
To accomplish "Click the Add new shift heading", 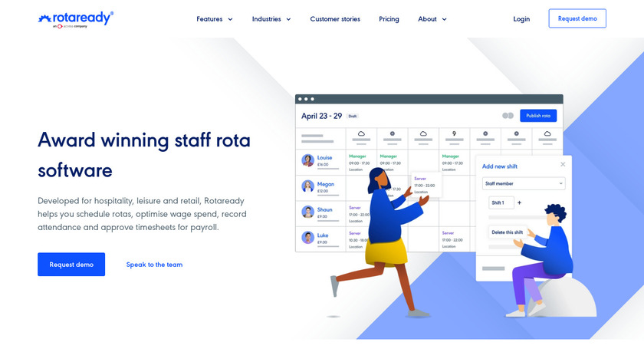I will click(x=499, y=166).
